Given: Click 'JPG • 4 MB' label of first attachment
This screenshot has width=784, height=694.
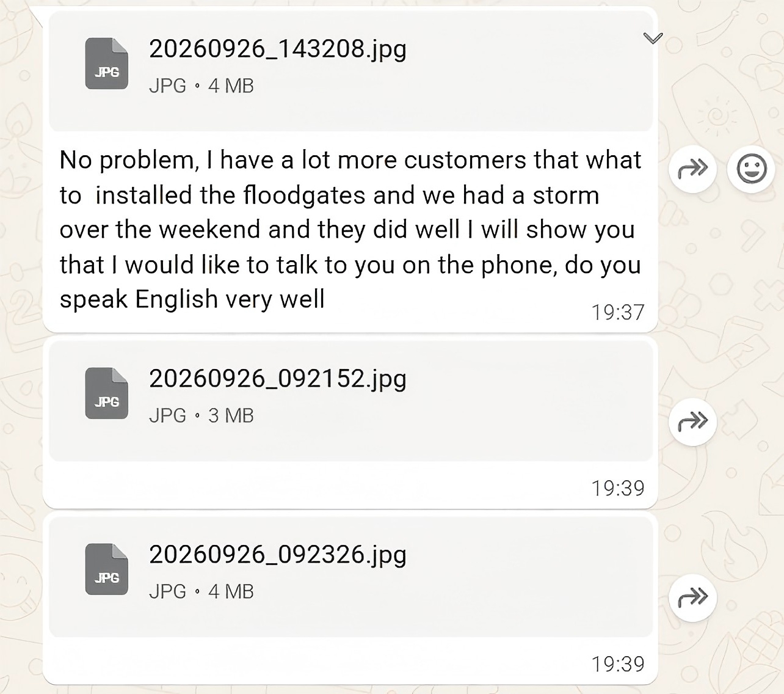Looking at the screenshot, I should tap(201, 86).
